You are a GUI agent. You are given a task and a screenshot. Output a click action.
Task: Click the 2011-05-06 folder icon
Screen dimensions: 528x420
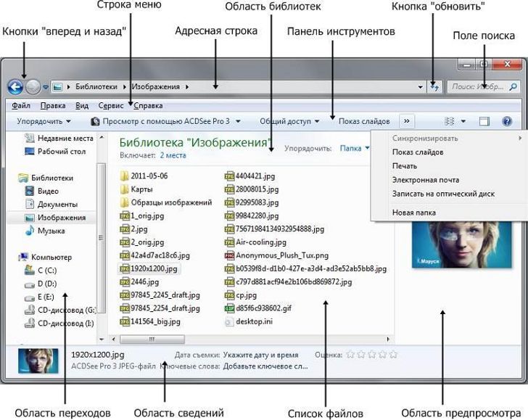pyautogui.click(x=124, y=176)
